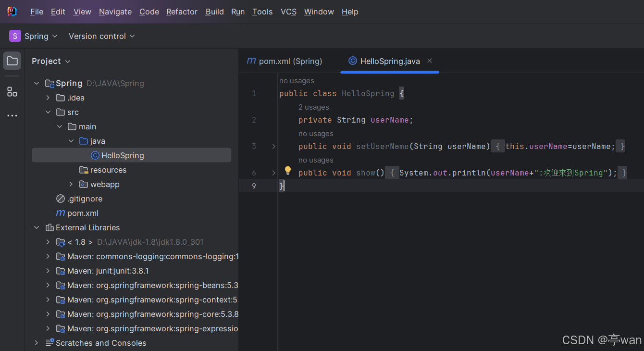Collapse the External Libraries node
644x351 pixels.
tap(37, 227)
